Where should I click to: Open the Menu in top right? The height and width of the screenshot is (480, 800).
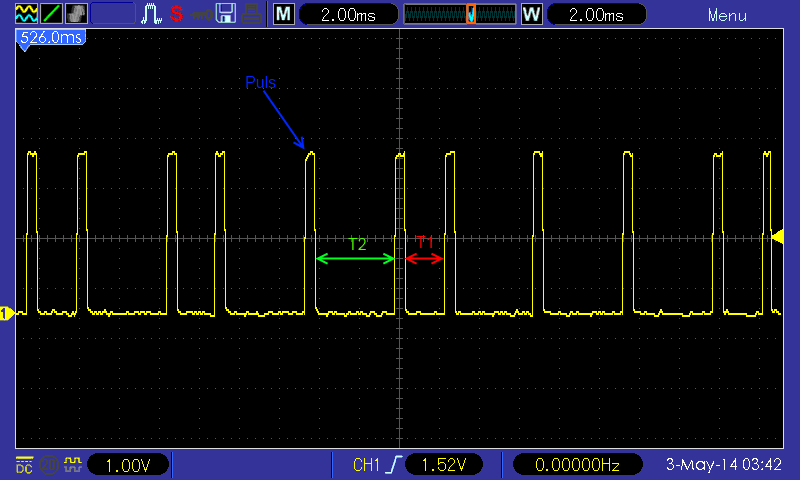726,15
